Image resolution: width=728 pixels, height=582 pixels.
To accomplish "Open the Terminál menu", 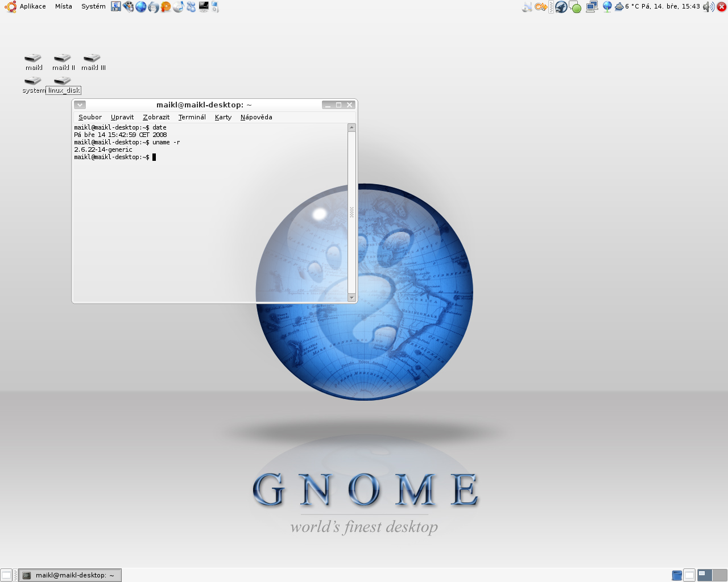I will pos(192,117).
